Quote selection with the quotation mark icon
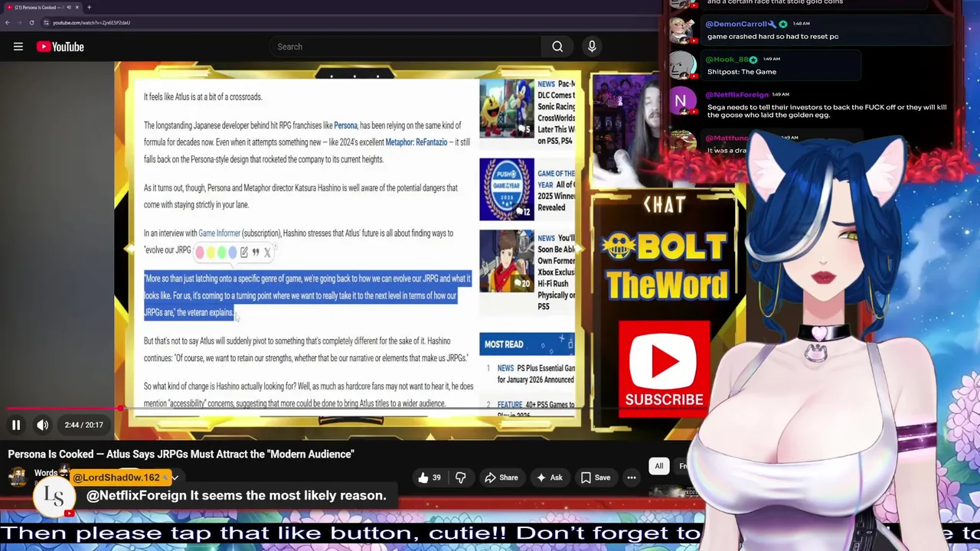 (256, 252)
